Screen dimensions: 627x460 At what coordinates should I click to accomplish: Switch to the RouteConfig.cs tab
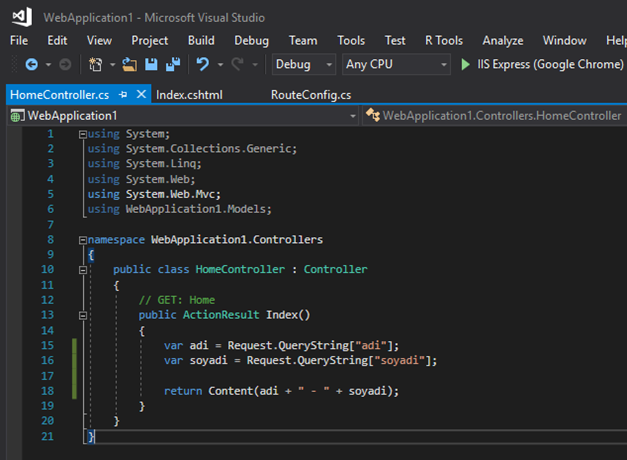point(311,95)
